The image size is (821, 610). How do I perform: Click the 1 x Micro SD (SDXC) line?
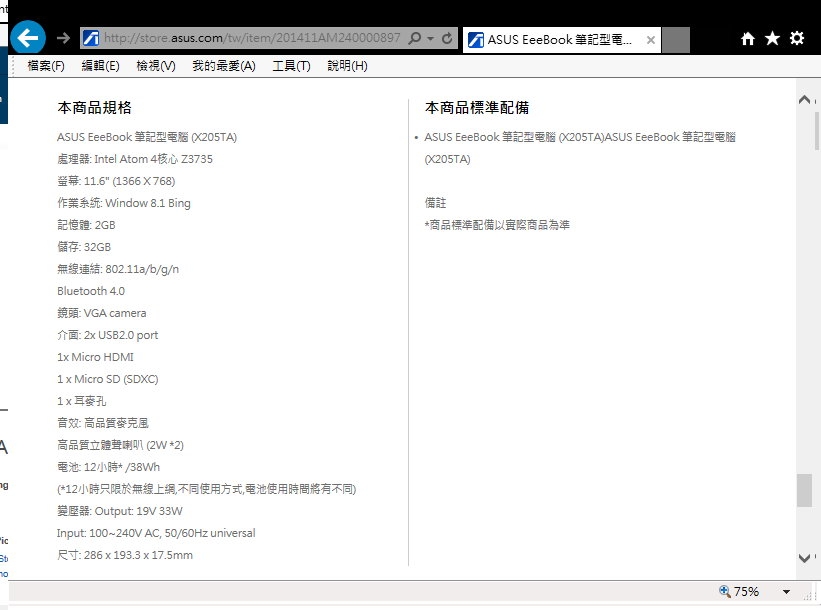click(108, 379)
